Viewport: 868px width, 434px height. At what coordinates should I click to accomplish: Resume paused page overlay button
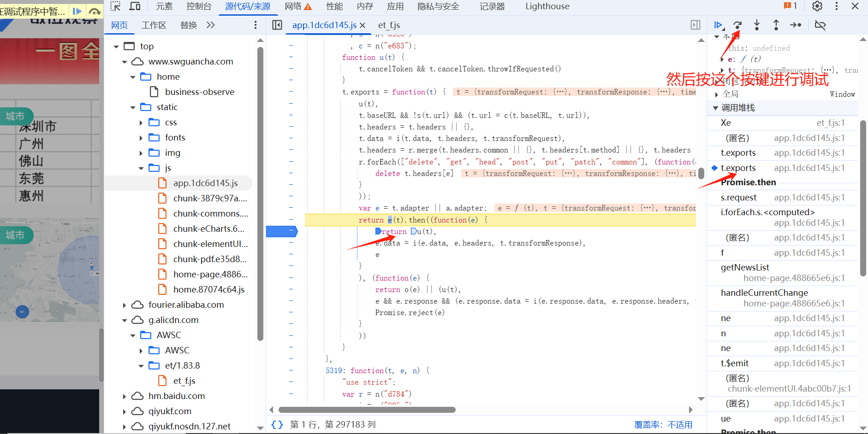click(77, 11)
